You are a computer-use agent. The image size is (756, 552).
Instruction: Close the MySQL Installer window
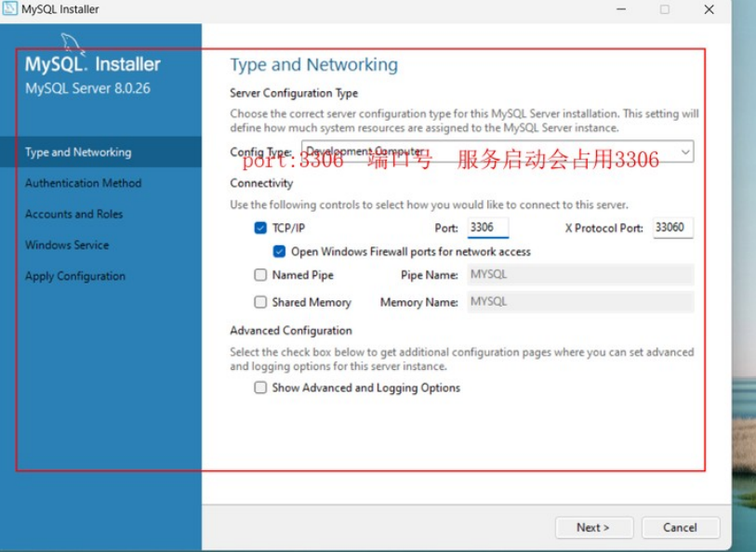coord(709,9)
